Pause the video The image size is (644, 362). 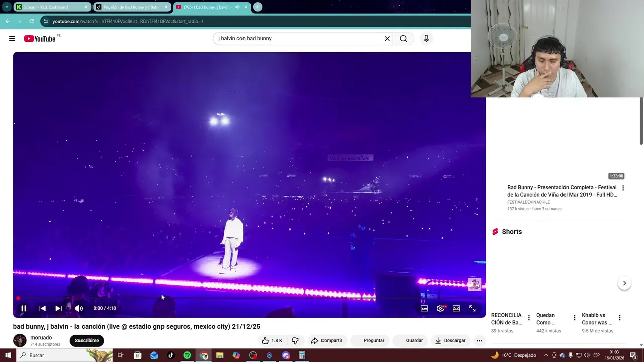(x=24, y=308)
